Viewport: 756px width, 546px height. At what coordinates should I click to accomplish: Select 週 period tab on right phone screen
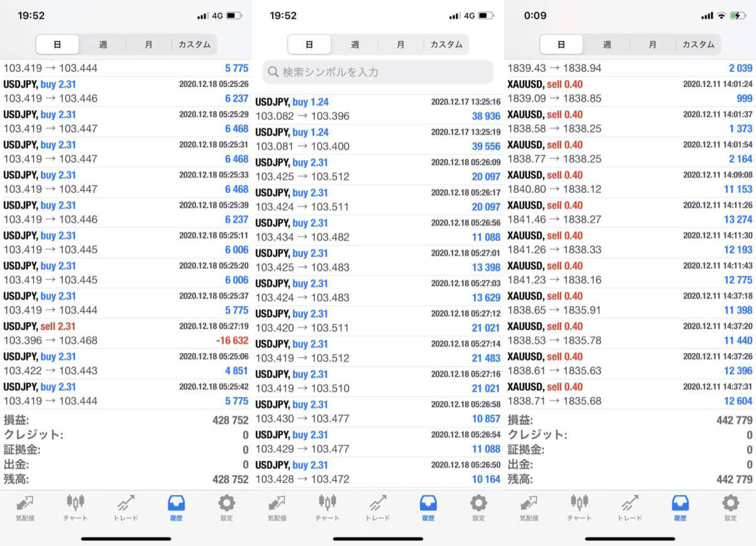click(x=607, y=44)
